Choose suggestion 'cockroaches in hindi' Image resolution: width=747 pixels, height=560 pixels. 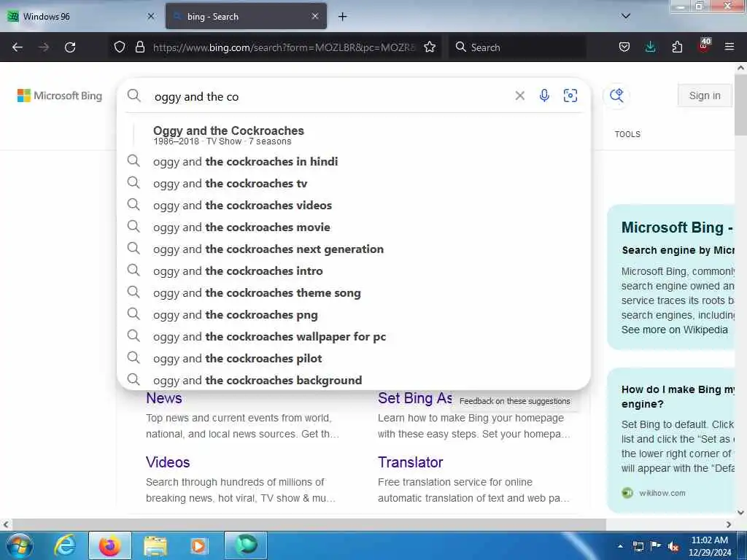tap(354, 161)
